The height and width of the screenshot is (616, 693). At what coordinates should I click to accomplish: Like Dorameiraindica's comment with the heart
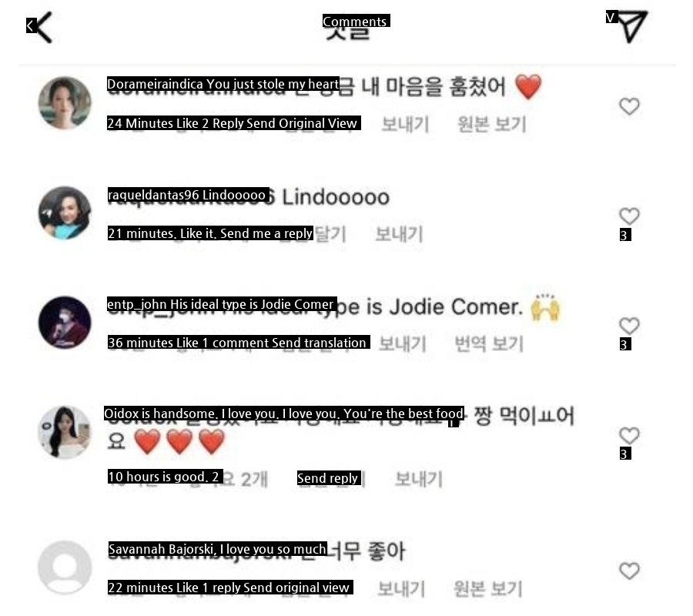click(629, 106)
